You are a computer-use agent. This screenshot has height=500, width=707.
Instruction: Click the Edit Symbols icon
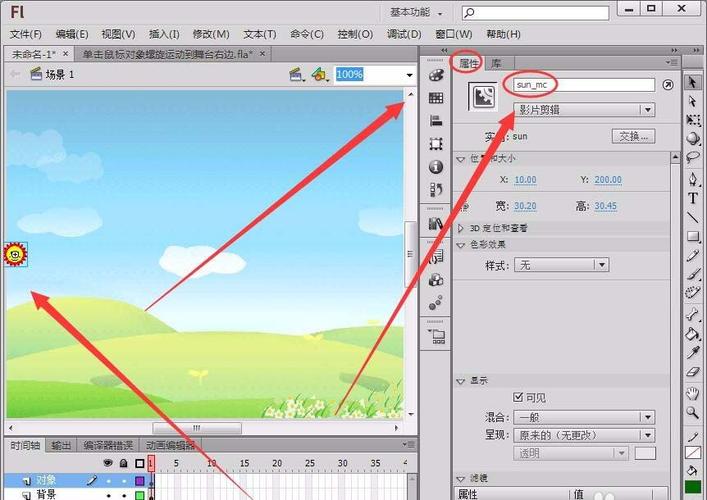click(319, 74)
